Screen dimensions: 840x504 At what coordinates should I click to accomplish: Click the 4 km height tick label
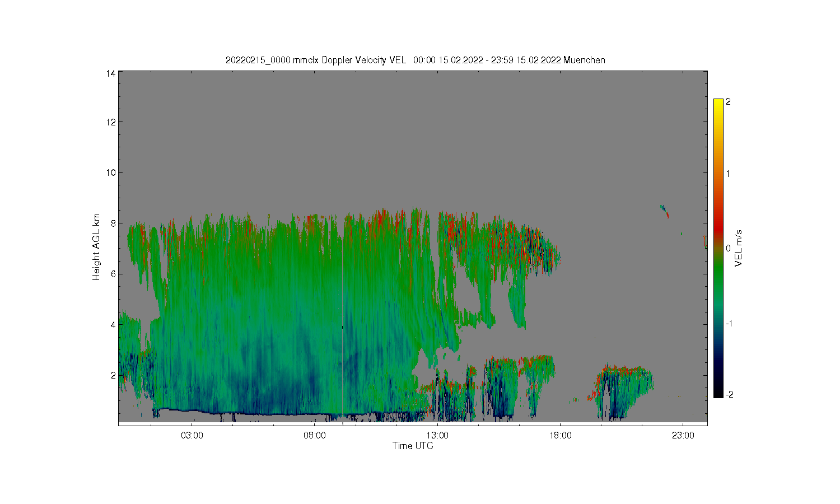pos(114,324)
